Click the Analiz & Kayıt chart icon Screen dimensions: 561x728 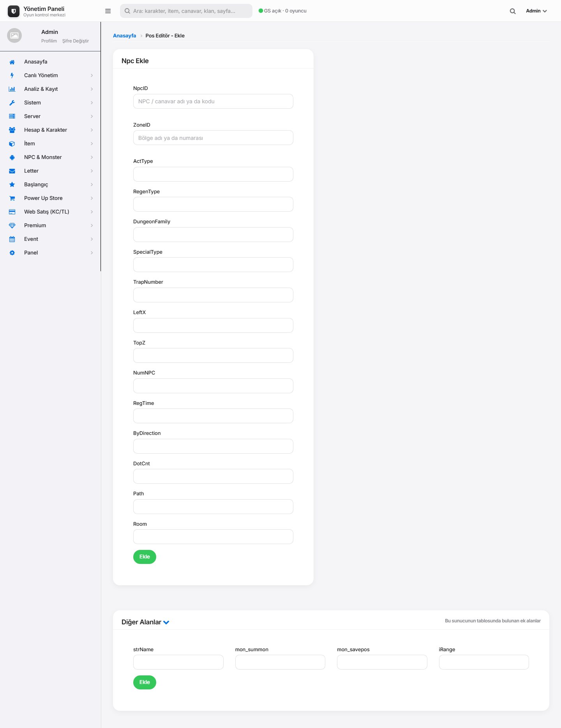(12, 89)
